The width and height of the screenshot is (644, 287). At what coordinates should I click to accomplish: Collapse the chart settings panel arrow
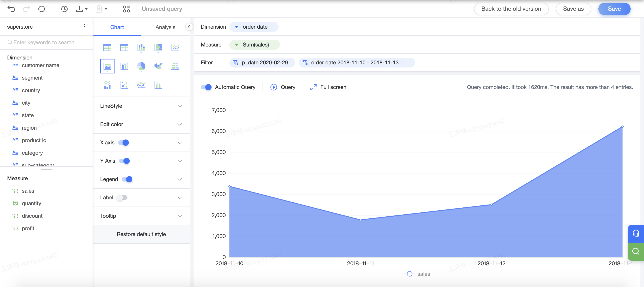pyautogui.click(x=189, y=27)
